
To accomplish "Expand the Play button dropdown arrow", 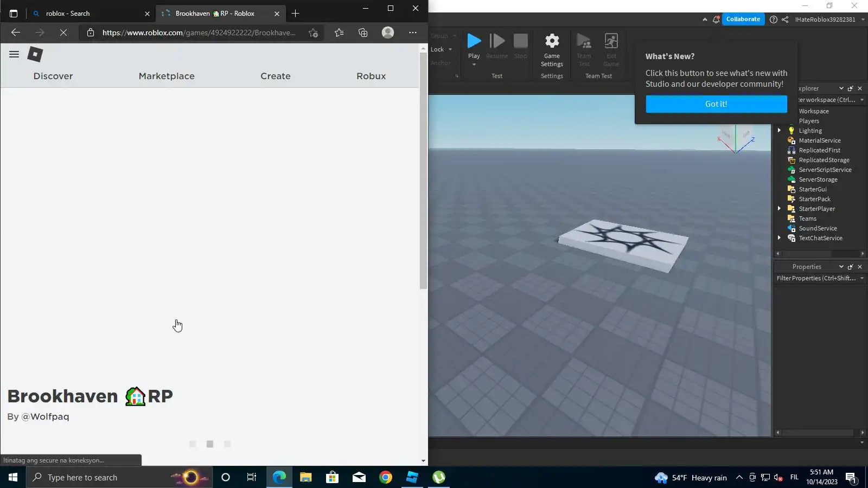I will coord(474,65).
